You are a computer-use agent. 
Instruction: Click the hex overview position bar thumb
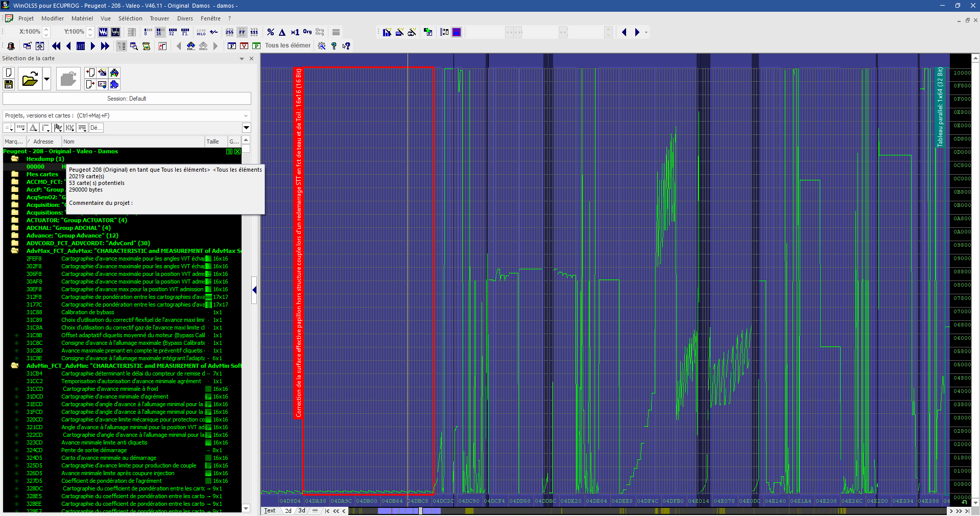pyautogui.click(x=420, y=510)
